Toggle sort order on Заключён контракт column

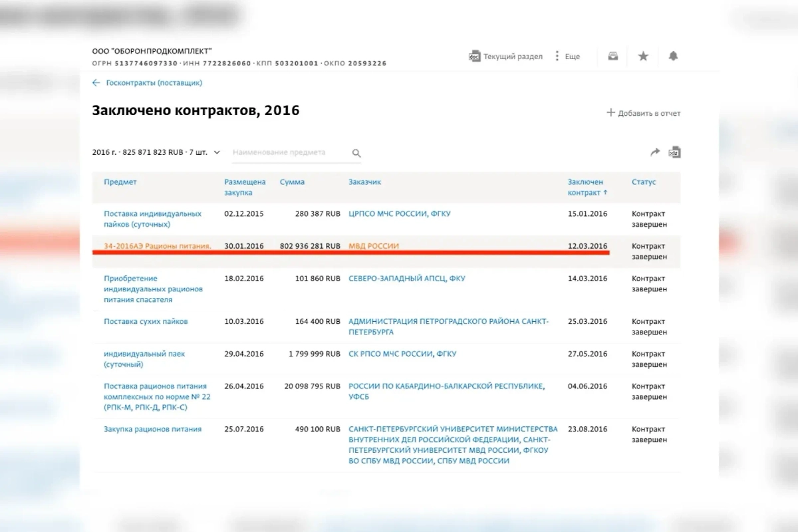pos(586,187)
